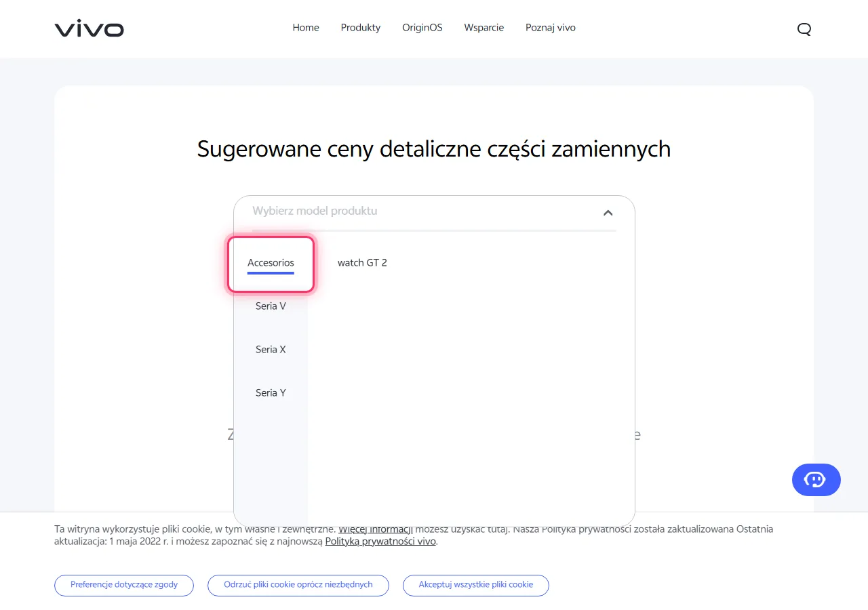Select the Seria X category

click(x=271, y=350)
